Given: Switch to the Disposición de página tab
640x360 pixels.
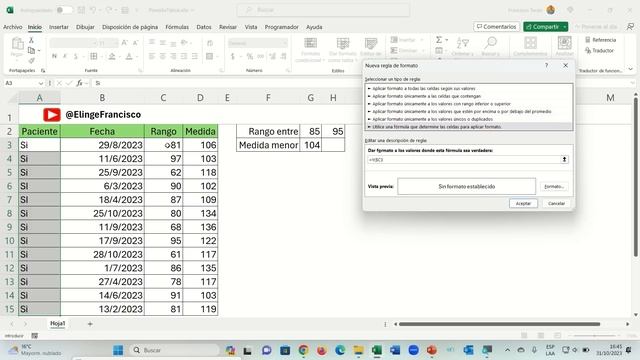Looking at the screenshot, I should click(130, 27).
